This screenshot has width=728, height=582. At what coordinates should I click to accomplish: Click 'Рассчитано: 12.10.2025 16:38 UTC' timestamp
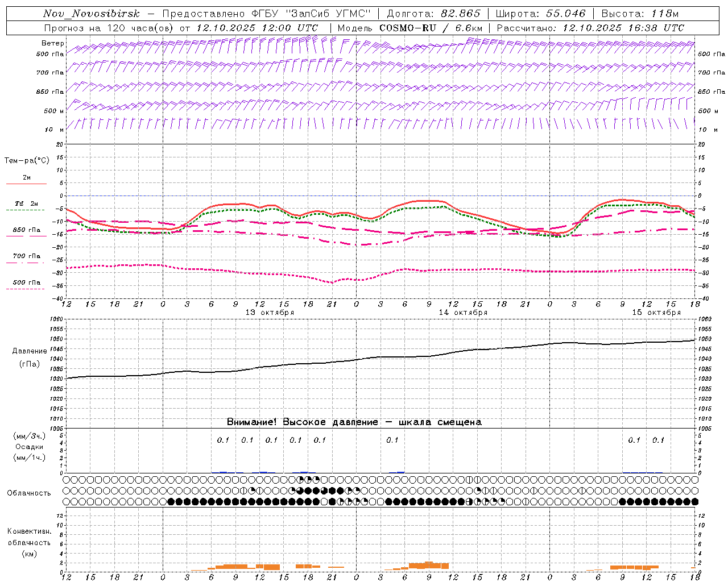(x=590, y=28)
